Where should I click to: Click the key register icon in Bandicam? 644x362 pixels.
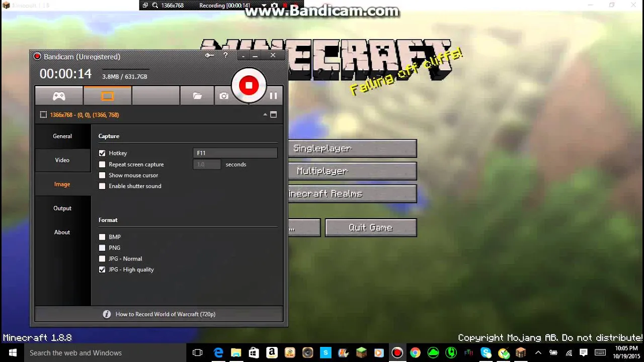pyautogui.click(x=210, y=55)
